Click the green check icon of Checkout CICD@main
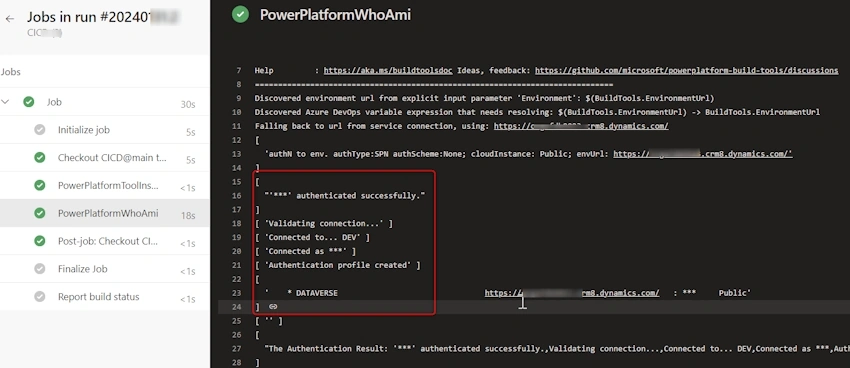 [x=40, y=158]
